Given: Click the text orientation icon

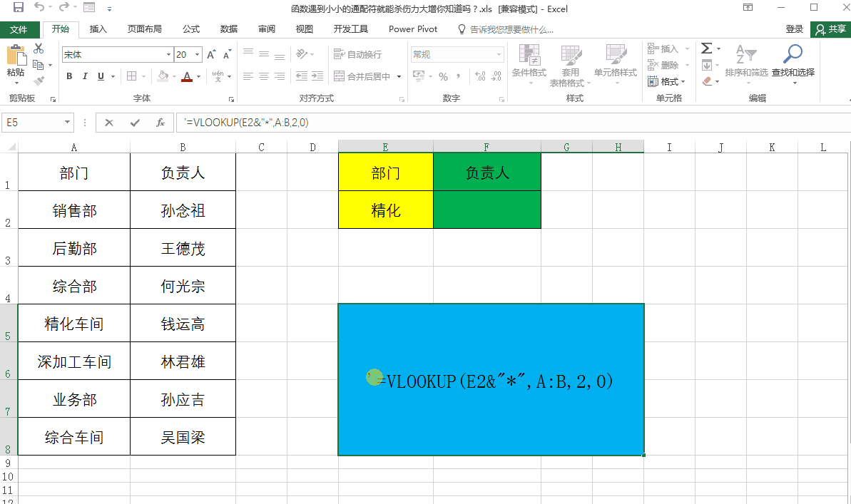Looking at the screenshot, I should [302, 54].
